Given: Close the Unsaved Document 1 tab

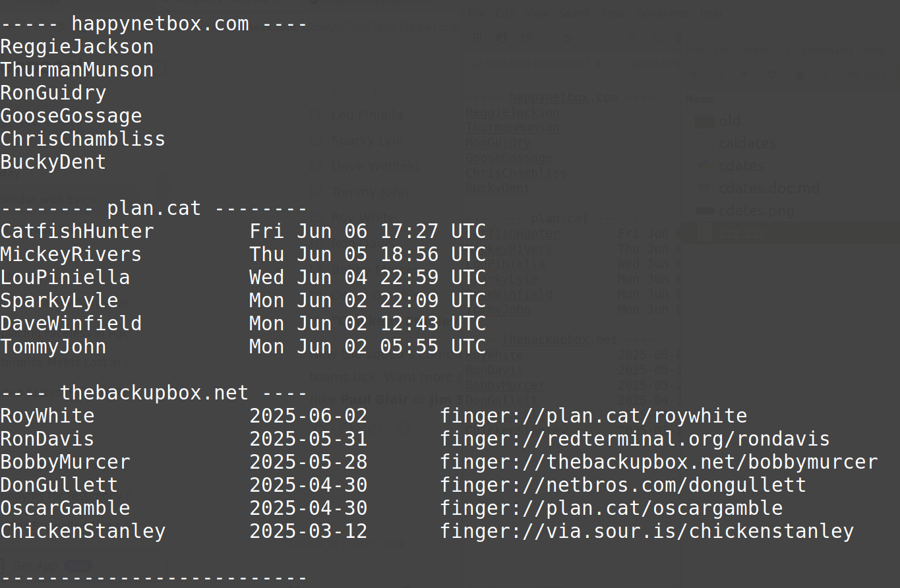Looking at the screenshot, I should (599, 64).
